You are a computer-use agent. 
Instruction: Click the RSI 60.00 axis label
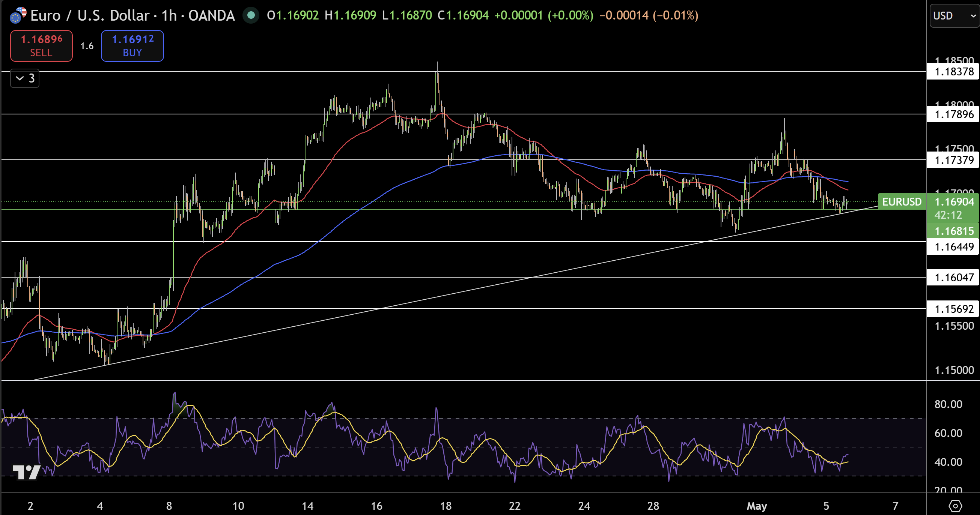point(948,433)
